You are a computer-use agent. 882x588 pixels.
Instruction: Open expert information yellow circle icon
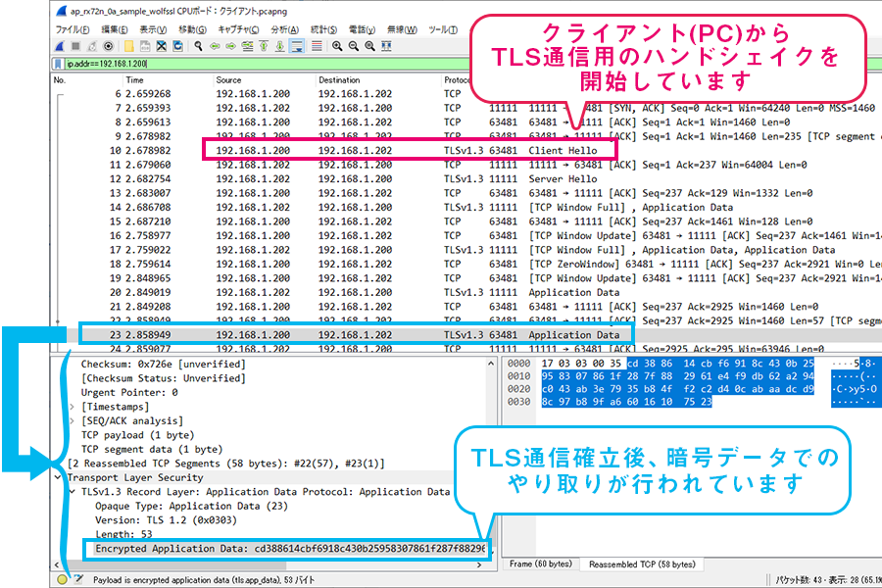click(62, 579)
